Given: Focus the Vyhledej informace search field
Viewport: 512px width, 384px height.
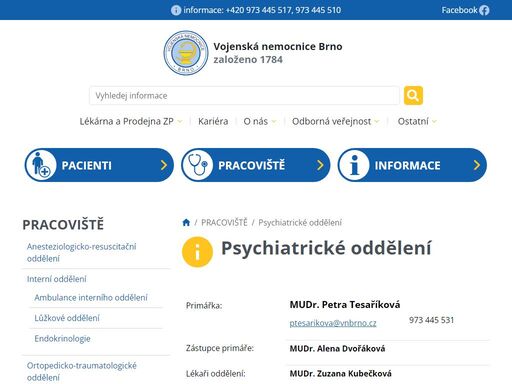Looking at the screenshot, I should pos(244,95).
